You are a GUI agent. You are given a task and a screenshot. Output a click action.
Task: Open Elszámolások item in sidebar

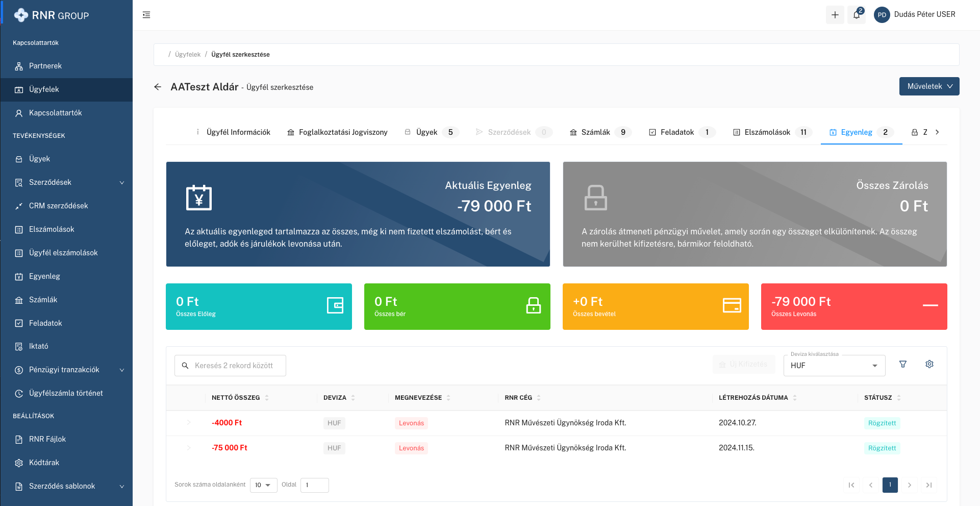pos(52,229)
